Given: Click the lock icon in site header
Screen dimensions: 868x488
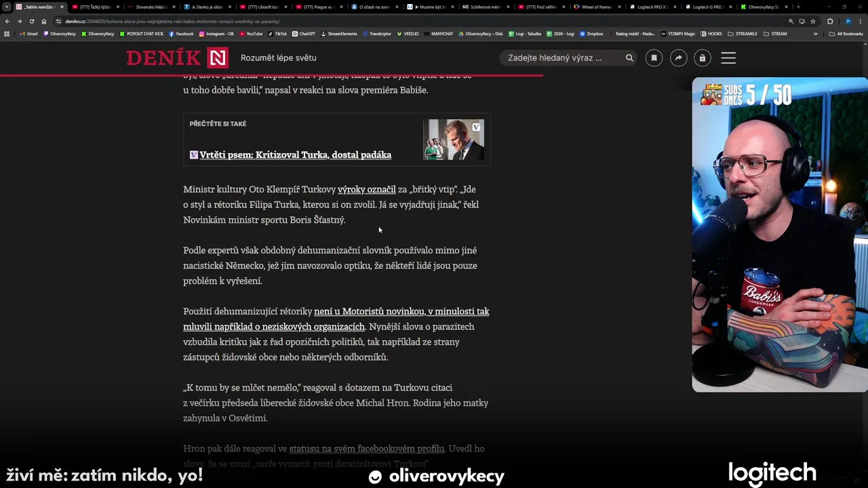Looking at the screenshot, I should click(703, 58).
